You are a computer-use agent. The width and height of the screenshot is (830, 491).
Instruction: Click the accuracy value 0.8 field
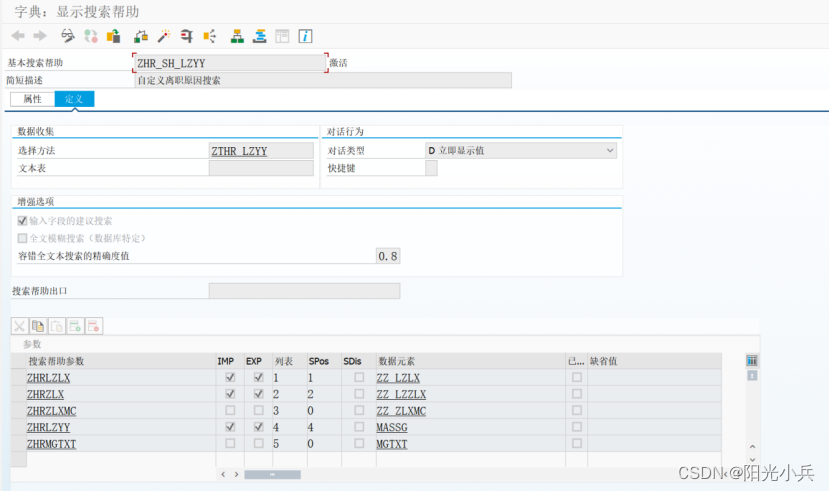click(x=388, y=256)
